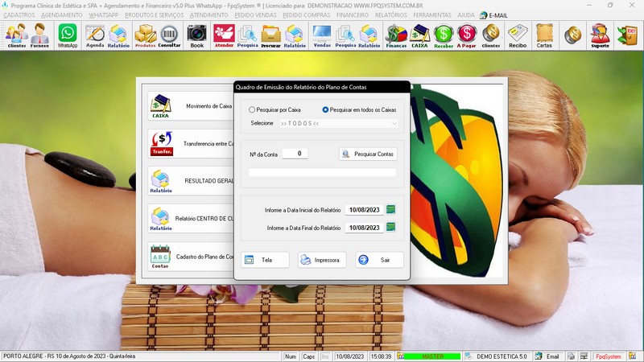Screen dimensions: 644x362
Task: Launch the Book camera icon
Action: tap(196, 35)
